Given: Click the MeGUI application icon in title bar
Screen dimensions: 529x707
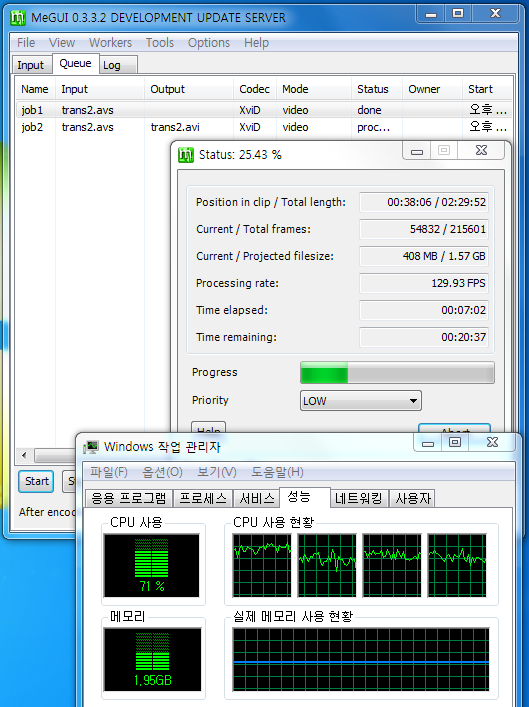Looking at the screenshot, I should (18, 18).
